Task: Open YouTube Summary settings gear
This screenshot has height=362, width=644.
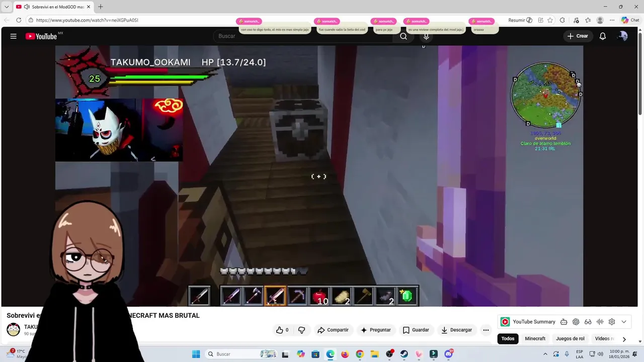Action: pyautogui.click(x=612, y=322)
